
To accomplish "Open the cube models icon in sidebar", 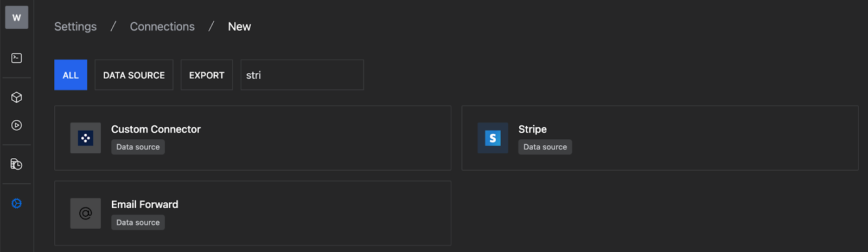I will [17, 97].
